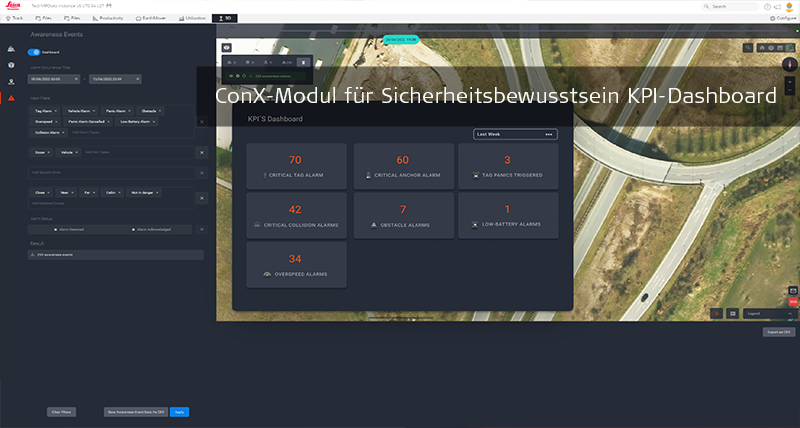The width and height of the screenshot is (800, 428).
Task: Click the map search magnifier icon
Action: point(749,47)
